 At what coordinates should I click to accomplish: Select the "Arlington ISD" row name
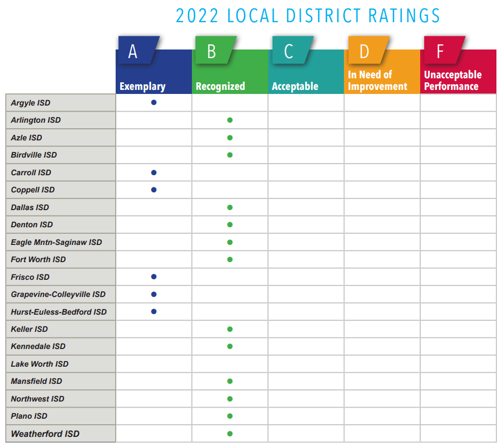click(36, 120)
